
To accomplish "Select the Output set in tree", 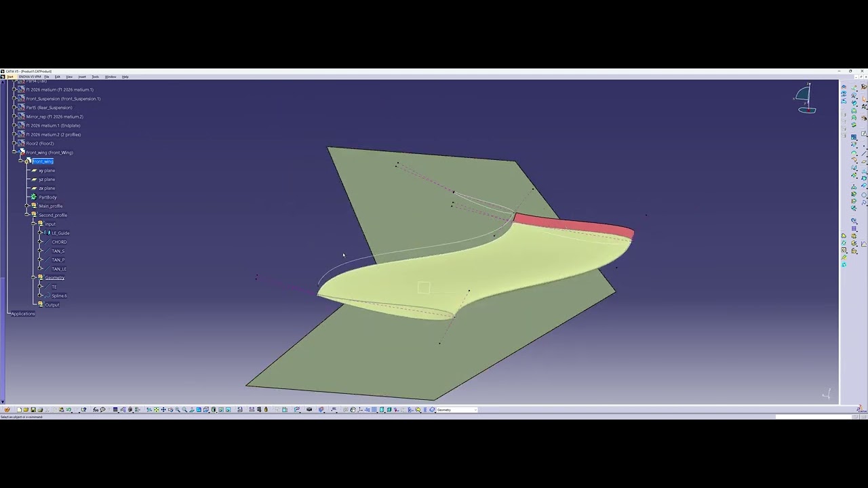I will (52, 304).
